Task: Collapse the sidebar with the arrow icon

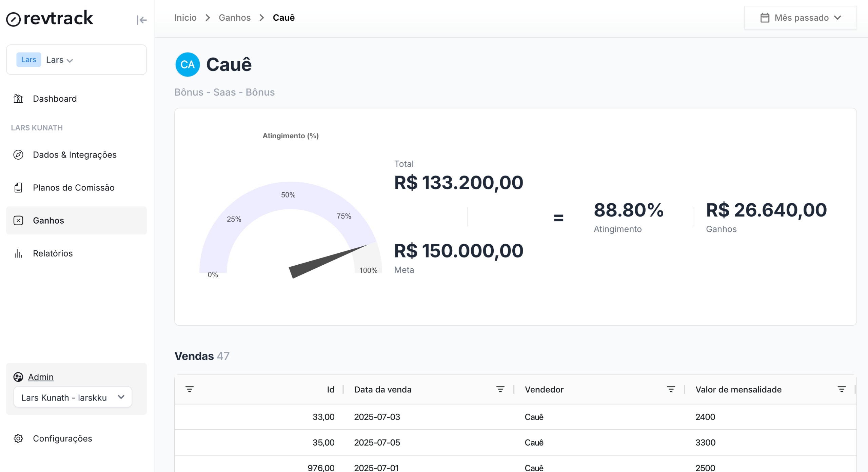Action: click(142, 20)
